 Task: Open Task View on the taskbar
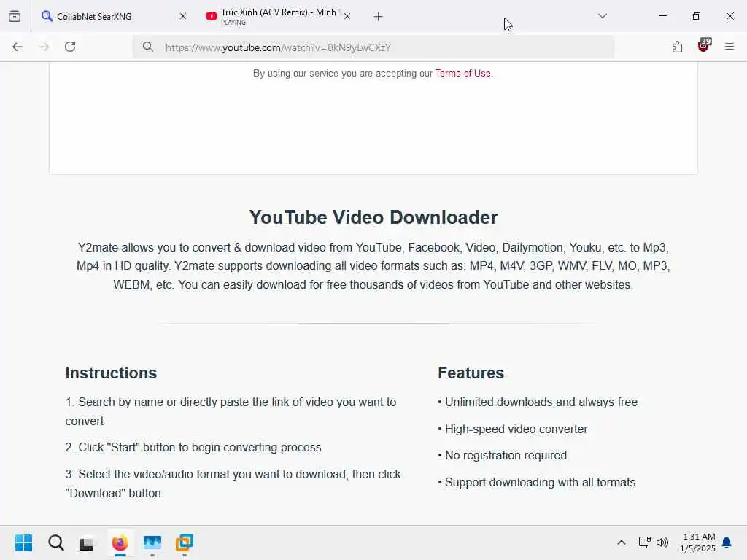(87, 543)
